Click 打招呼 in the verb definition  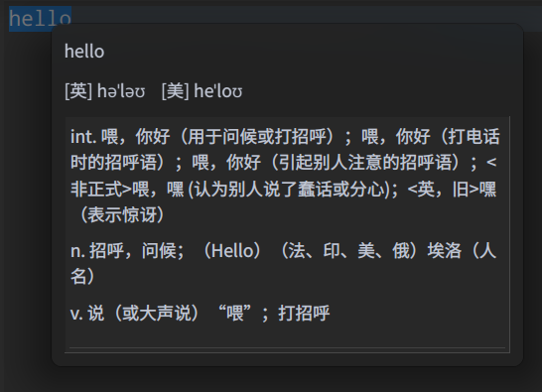[x=304, y=314]
